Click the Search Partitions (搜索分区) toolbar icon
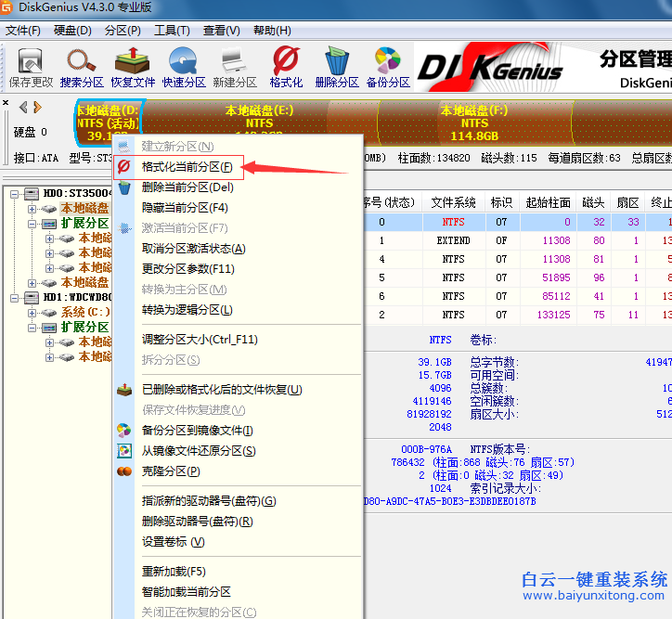This screenshot has width=672, height=619. pos(82,67)
